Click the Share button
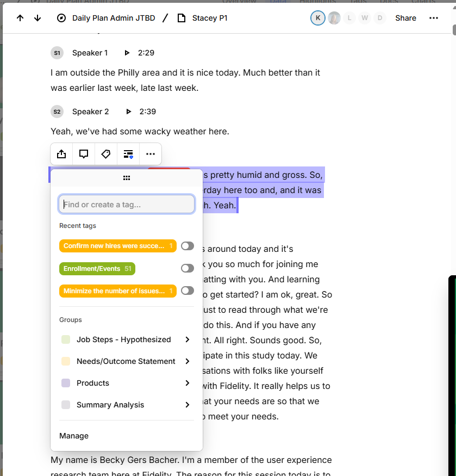 coord(405,18)
